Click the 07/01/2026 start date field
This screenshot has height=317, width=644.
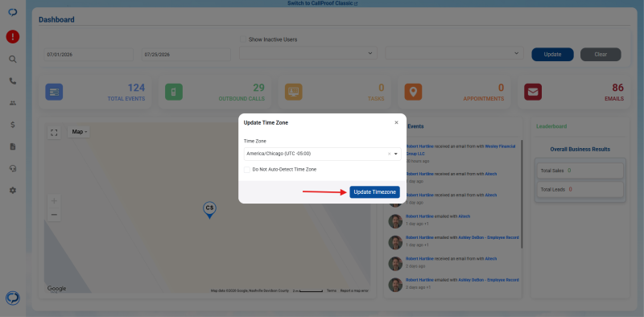89,55
